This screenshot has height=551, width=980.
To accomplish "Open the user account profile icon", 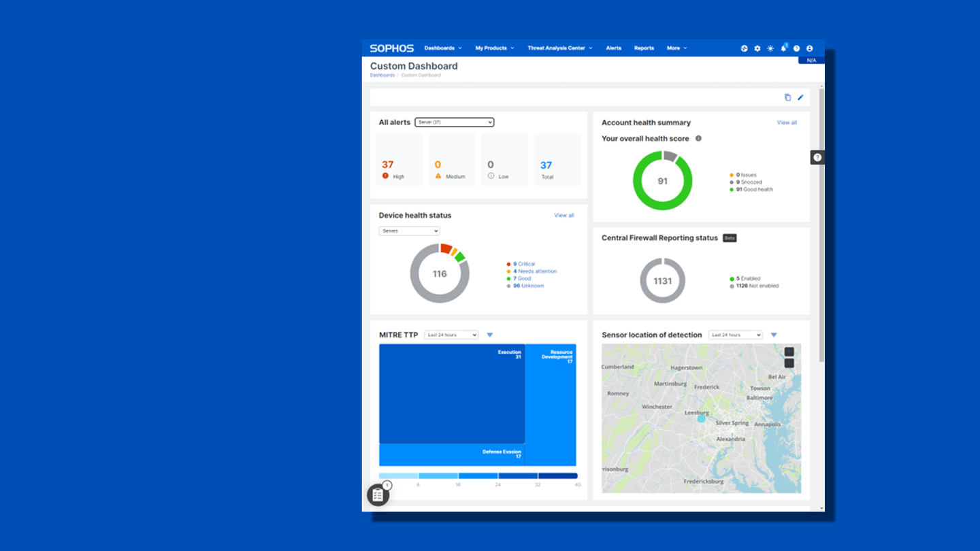I will [x=809, y=48].
